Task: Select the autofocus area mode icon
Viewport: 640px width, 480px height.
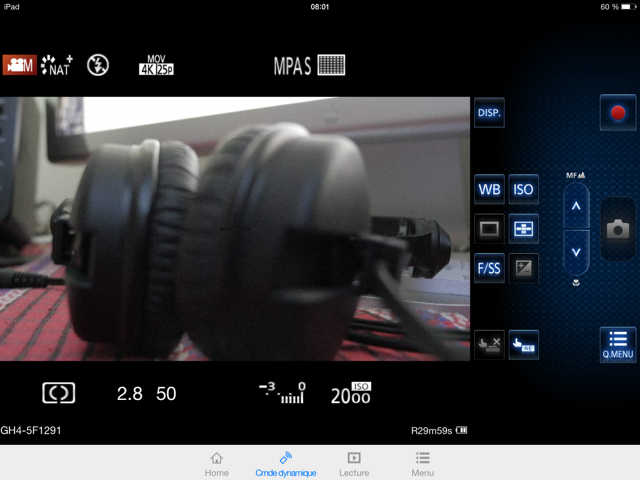Action: (523, 228)
